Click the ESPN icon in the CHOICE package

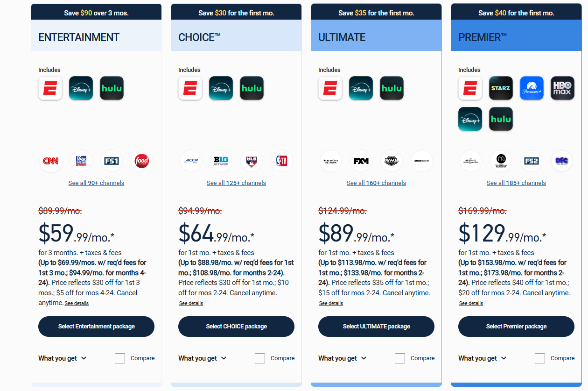point(190,88)
